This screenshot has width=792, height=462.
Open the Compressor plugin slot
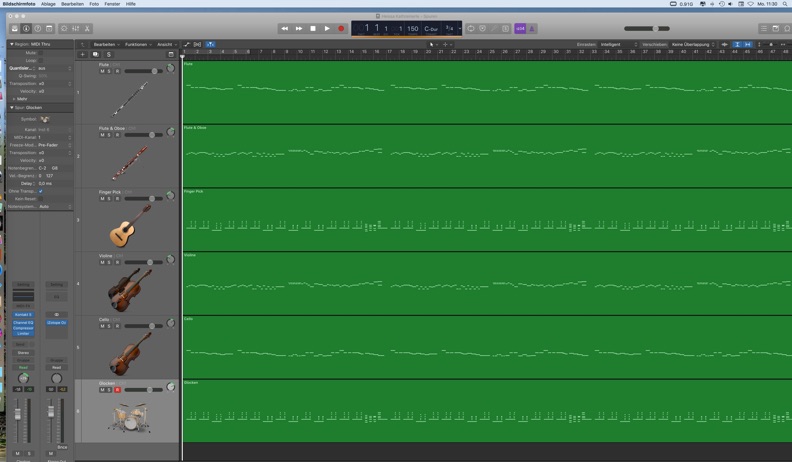[x=23, y=328]
